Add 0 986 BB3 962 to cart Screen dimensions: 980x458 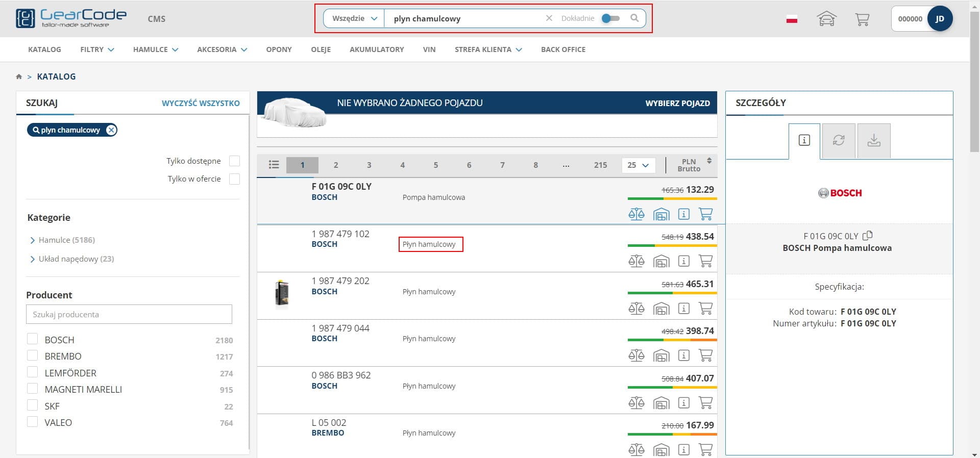(x=705, y=403)
